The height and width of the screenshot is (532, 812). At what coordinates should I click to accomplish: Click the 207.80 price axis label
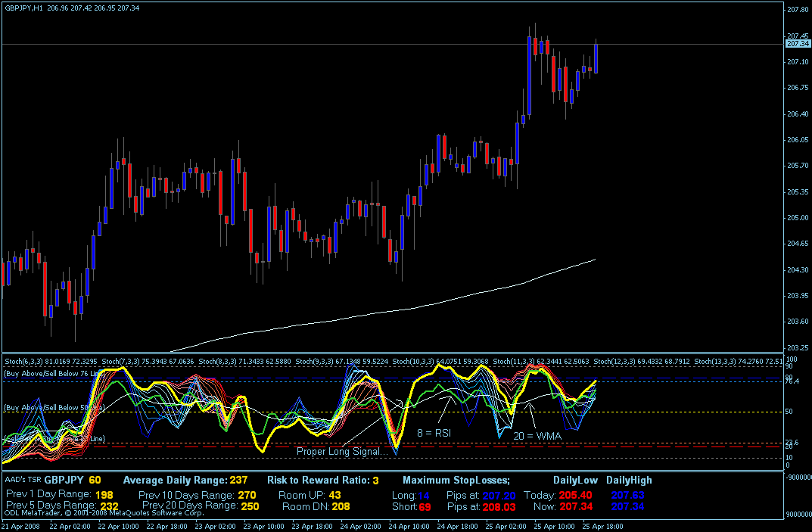point(798,9)
